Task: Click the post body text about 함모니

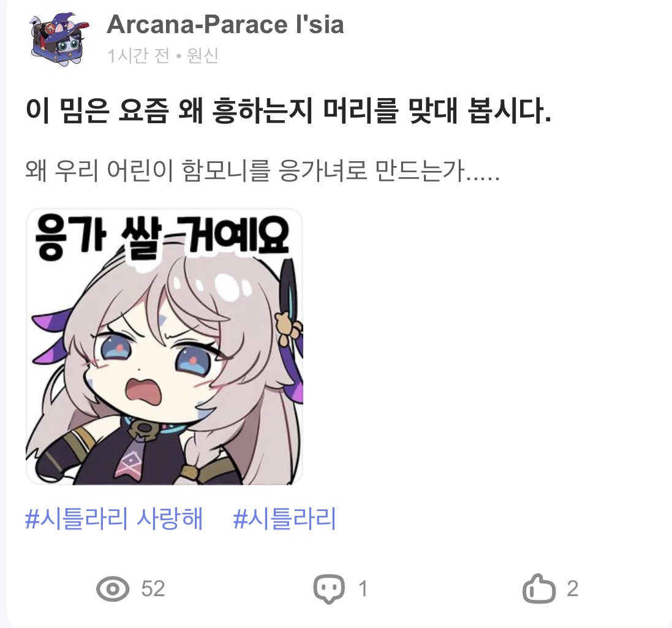Action: pos(262,170)
